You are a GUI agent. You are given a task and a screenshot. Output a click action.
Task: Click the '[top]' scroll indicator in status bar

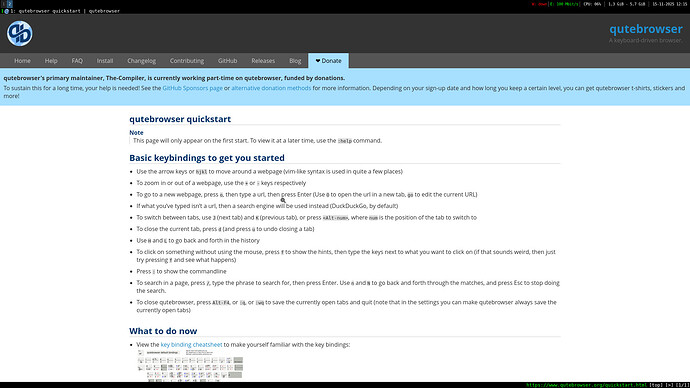coord(656,385)
